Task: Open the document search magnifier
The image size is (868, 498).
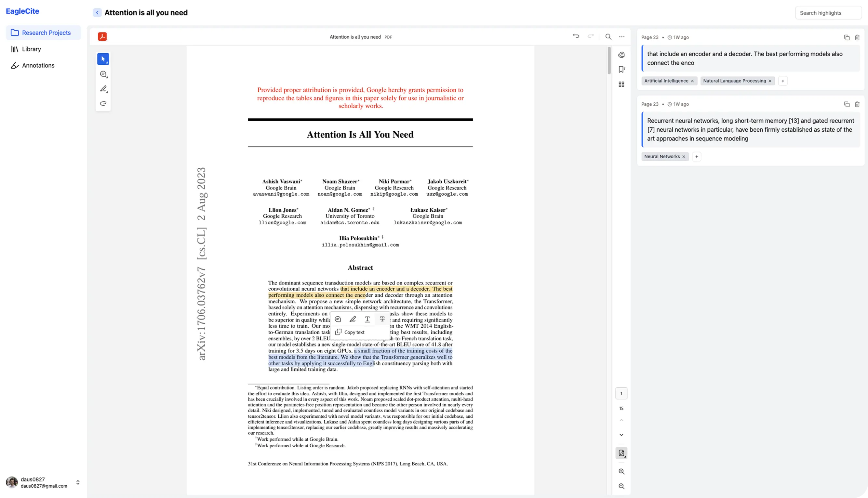Action: point(608,37)
